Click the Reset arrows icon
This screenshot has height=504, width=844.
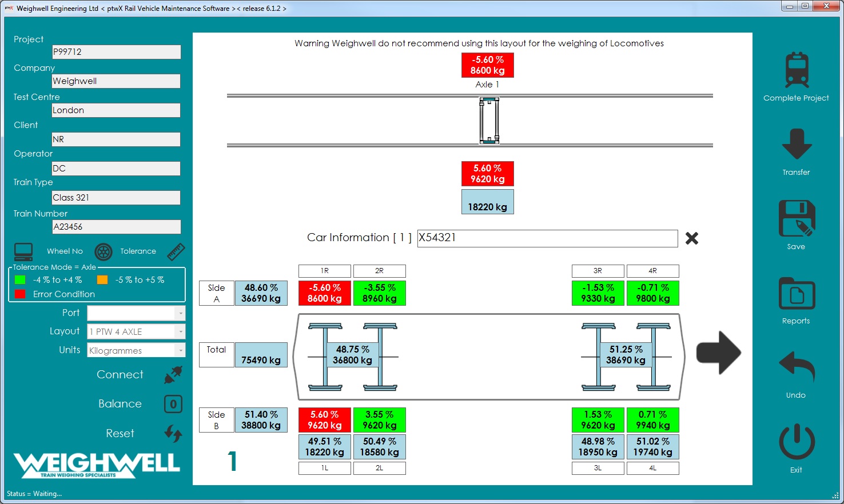173,434
